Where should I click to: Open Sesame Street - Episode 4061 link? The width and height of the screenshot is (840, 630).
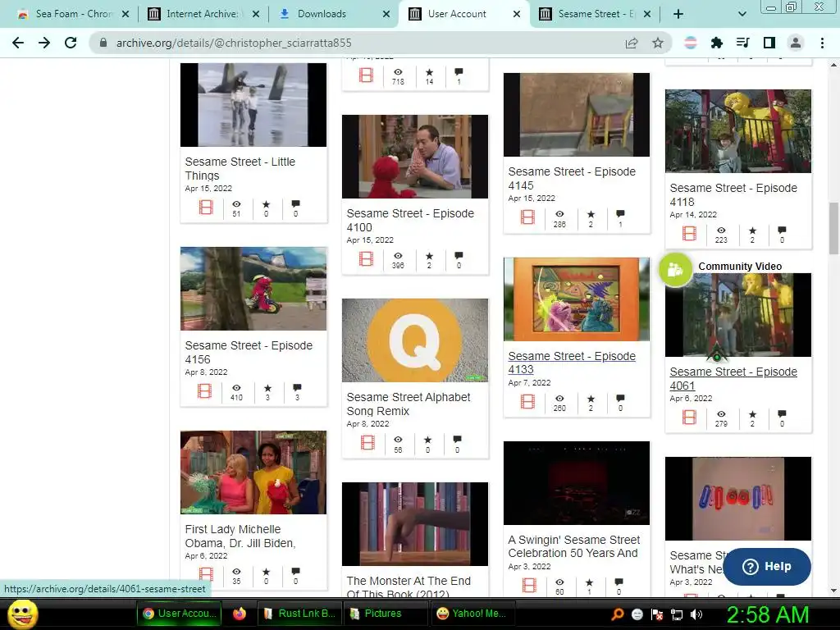tap(733, 379)
